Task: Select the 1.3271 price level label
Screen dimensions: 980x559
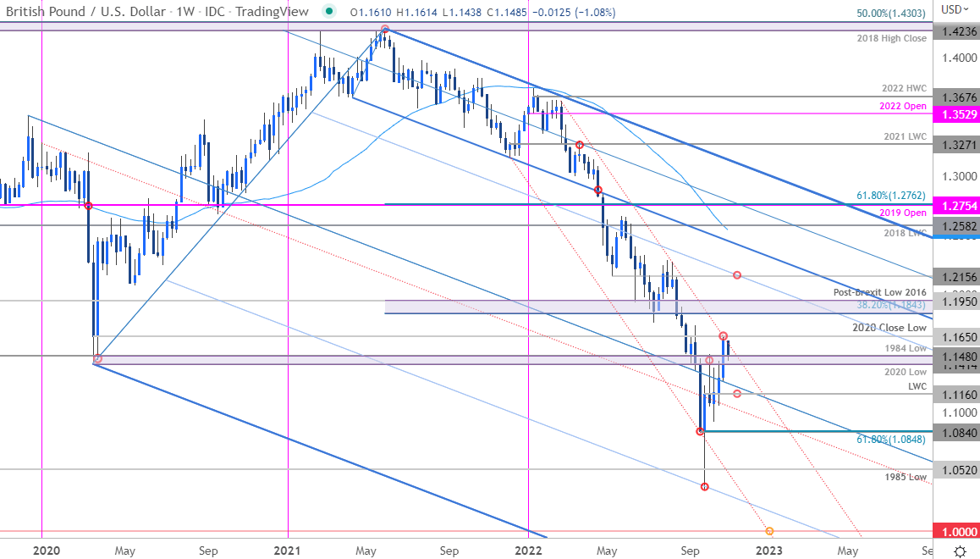Action: [956, 145]
